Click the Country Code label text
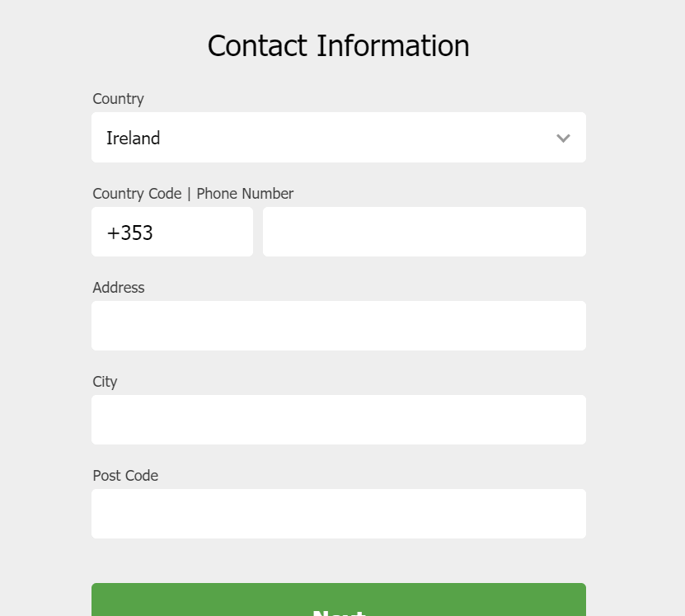685x616 pixels. [x=137, y=194]
